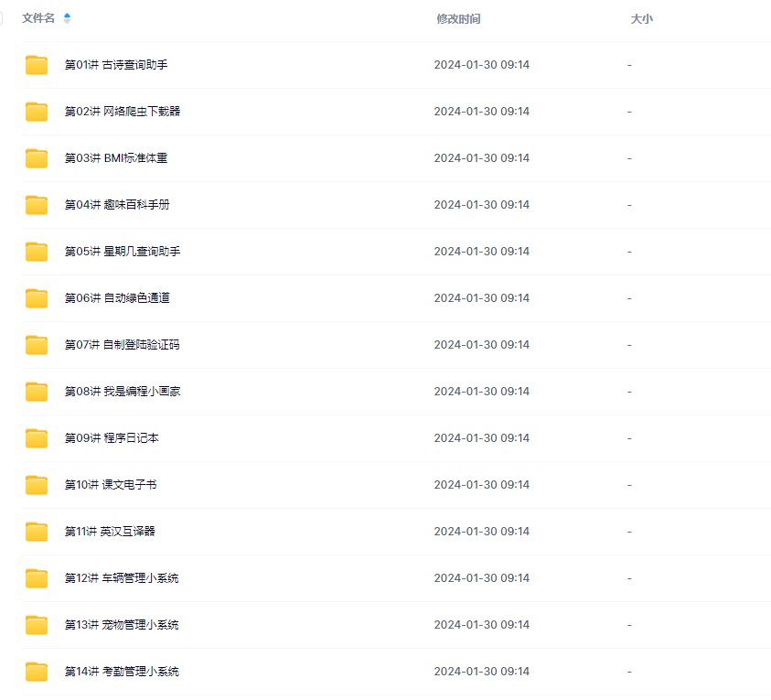Screen dimensions: 771x700
Task: Select the folder icon for 第11讲 英汉互译器
Action: click(35, 531)
